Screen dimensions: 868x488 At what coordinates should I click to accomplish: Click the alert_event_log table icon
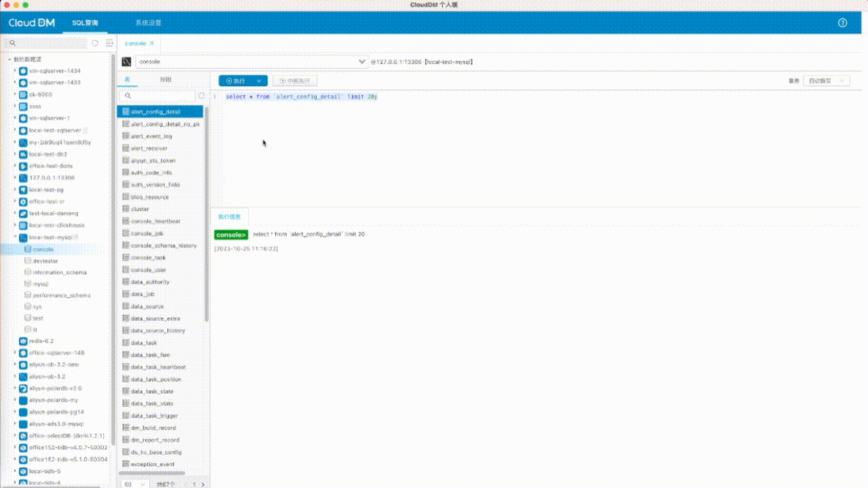[125, 136]
